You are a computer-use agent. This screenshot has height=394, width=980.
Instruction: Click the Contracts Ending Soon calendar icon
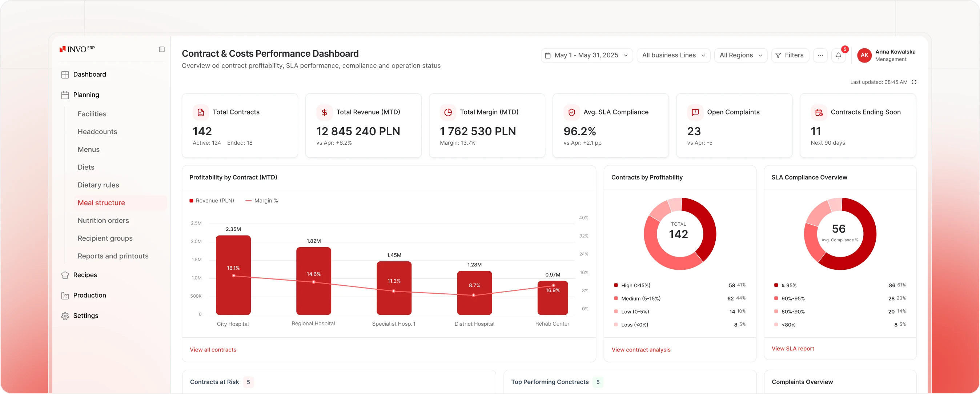(x=819, y=112)
